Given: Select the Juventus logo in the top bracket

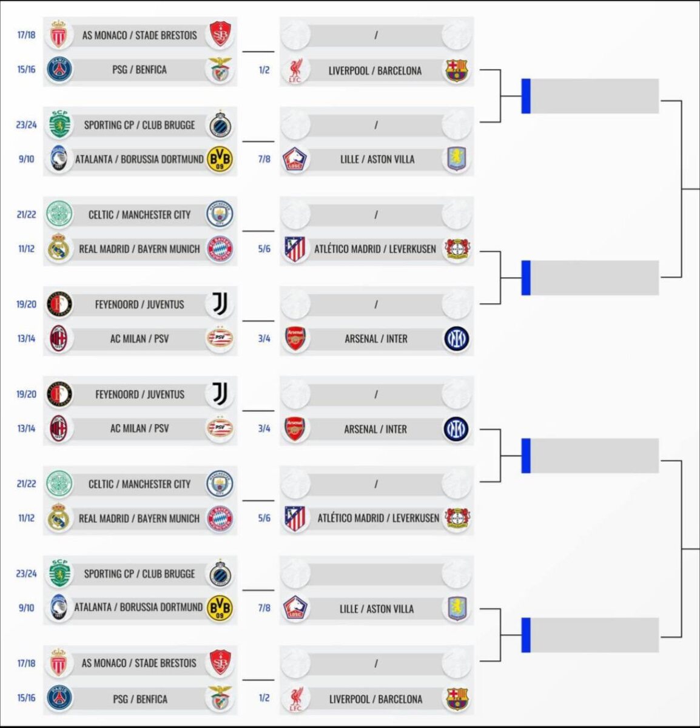Looking at the screenshot, I should coord(220,304).
